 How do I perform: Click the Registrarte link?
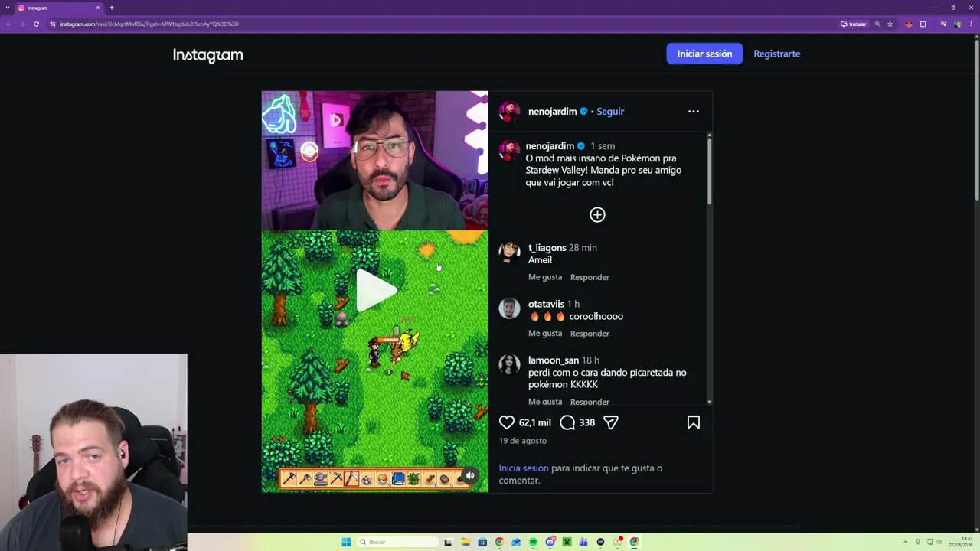[x=776, y=54]
